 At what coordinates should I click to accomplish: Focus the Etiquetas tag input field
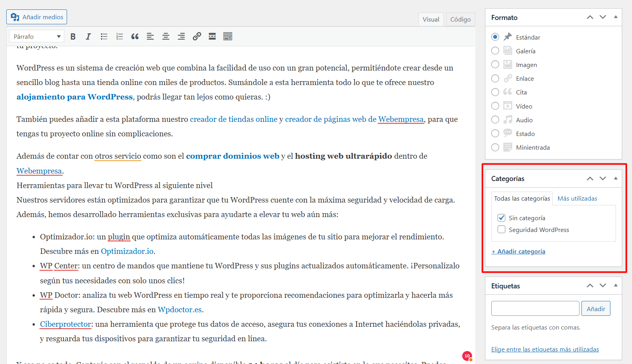pos(535,308)
